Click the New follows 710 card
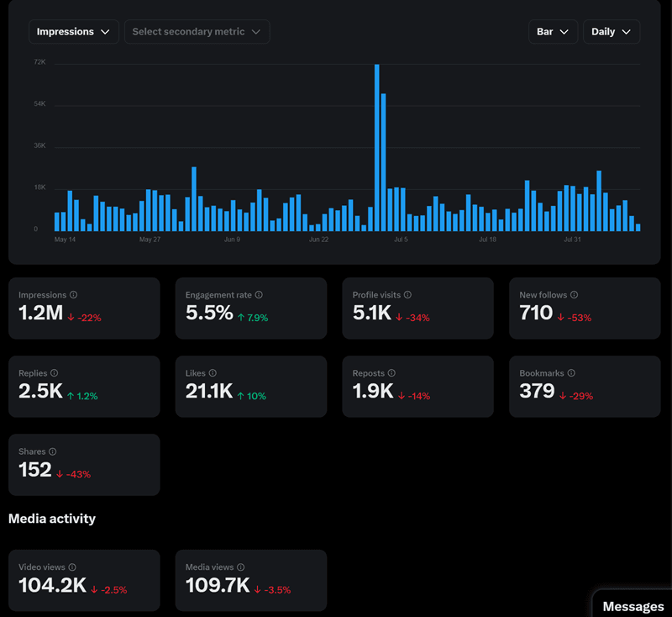The height and width of the screenshot is (617, 672). point(585,308)
